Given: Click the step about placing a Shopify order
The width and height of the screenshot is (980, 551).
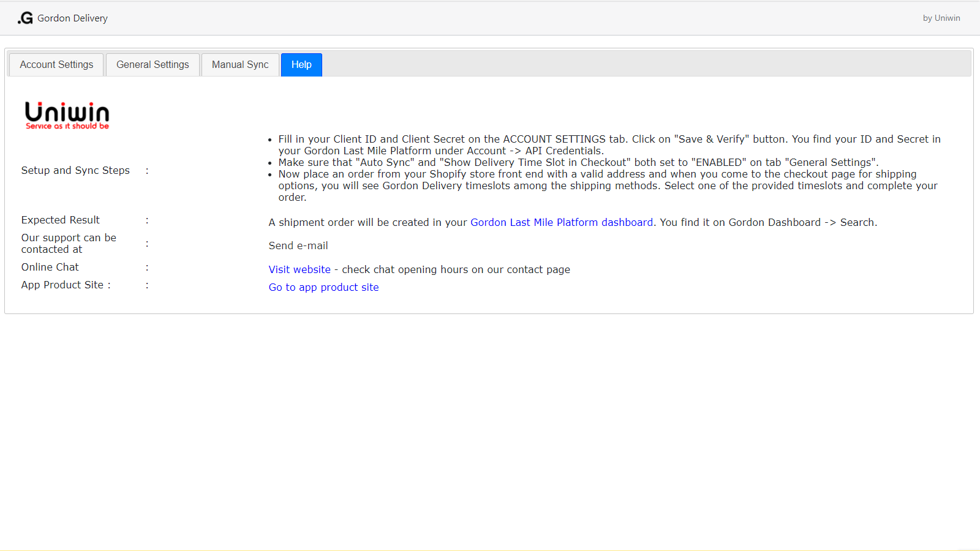Looking at the screenshot, I should coord(608,186).
